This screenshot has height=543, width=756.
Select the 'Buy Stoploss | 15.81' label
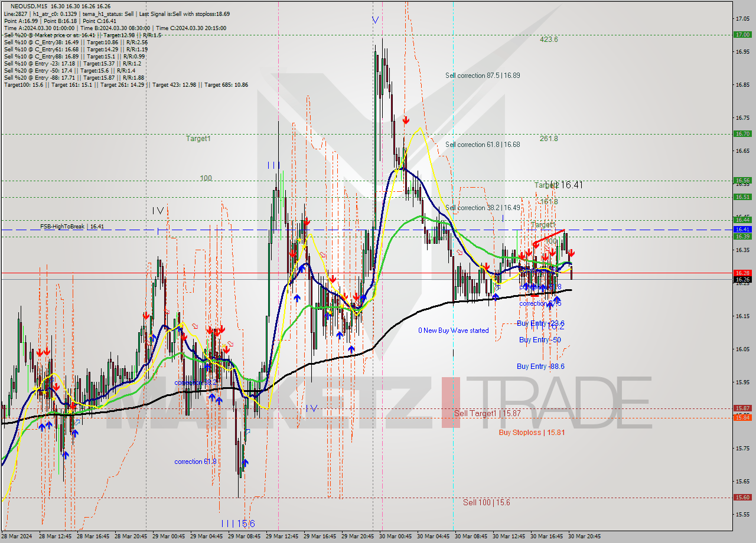pyautogui.click(x=532, y=433)
